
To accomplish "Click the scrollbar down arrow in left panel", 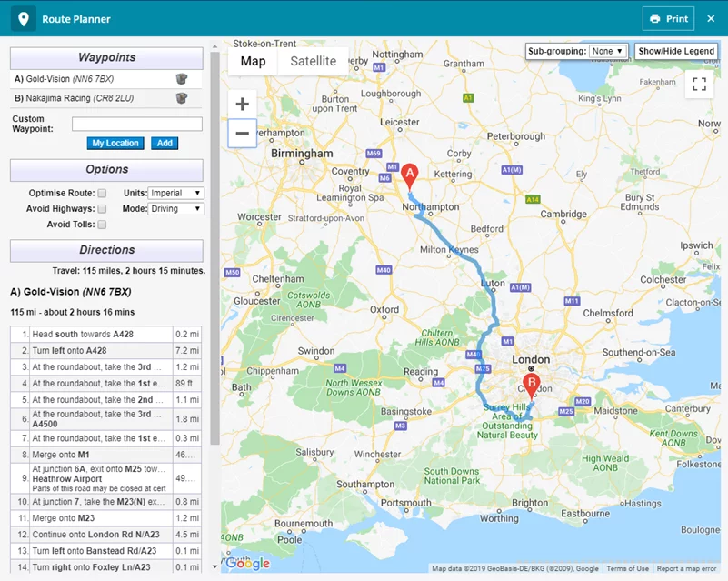I will (x=214, y=566).
